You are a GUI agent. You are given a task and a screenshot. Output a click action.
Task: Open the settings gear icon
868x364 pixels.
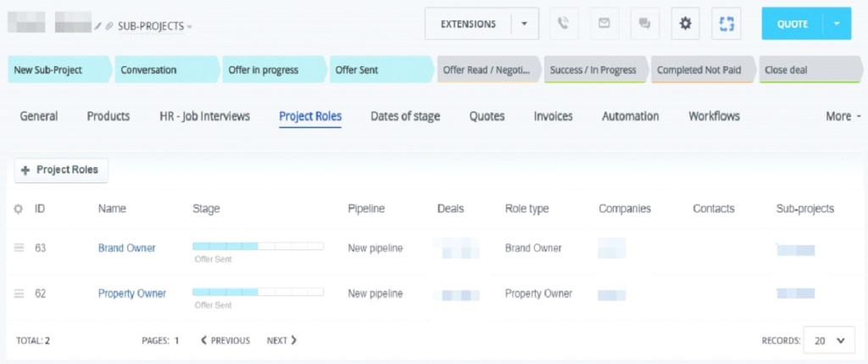click(x=686, y=24)
